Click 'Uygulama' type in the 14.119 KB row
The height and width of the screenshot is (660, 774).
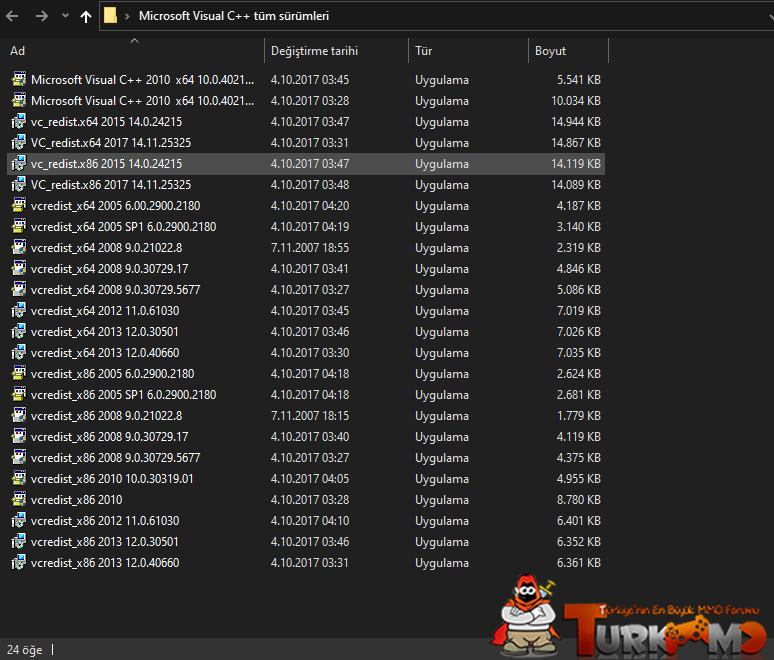[x=442, y=164]
